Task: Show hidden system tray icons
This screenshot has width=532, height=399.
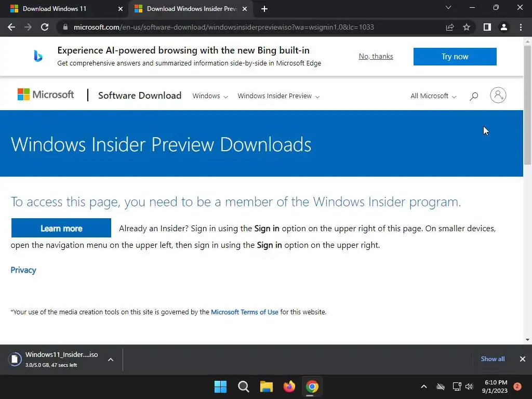Action: pos(424,387)
